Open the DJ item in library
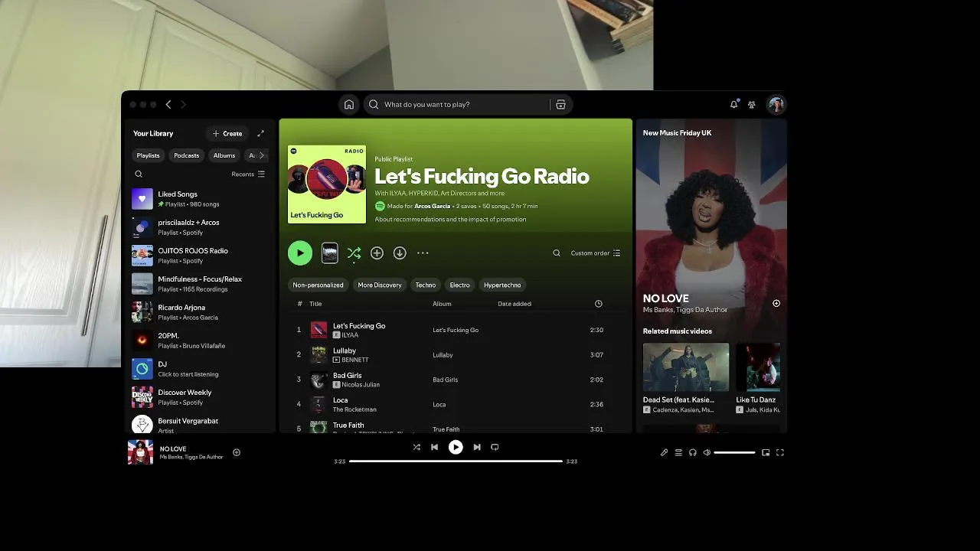The height and width of the screenshot is (551, 980). [200, 369]
